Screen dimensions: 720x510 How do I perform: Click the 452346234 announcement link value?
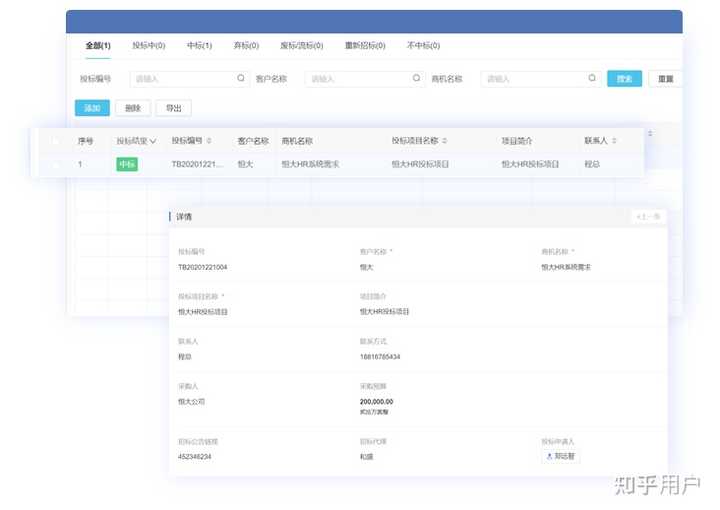(x=195, y=457)
